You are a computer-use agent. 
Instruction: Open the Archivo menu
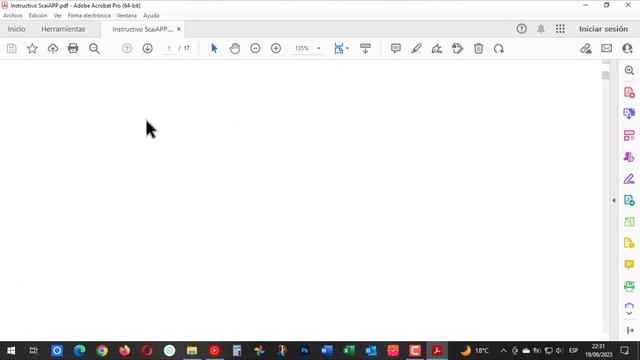click(13, 16)
